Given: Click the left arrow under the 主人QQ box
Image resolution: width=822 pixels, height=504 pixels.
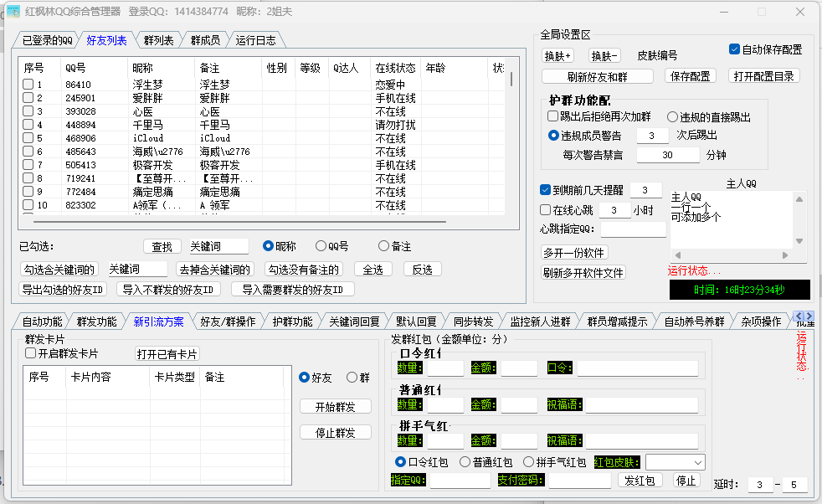Looking at the screenshot, I should pyautogui.click(x=677, y=255).
